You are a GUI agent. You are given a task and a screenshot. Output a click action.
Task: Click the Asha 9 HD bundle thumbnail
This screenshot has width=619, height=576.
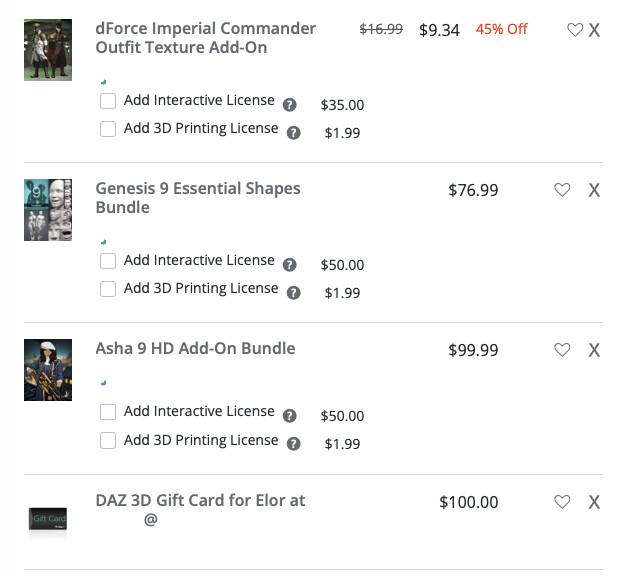pyautogui.click(x=48, y=370)
